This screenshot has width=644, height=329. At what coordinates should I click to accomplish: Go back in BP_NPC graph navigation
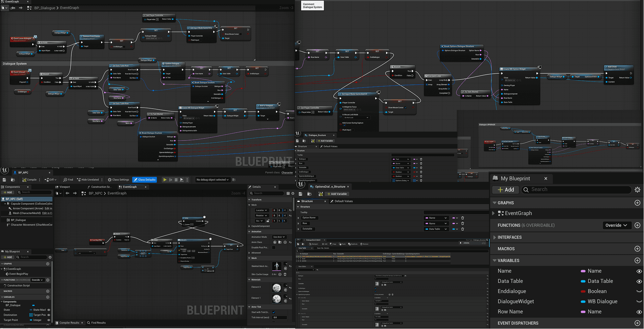(68, 193)
